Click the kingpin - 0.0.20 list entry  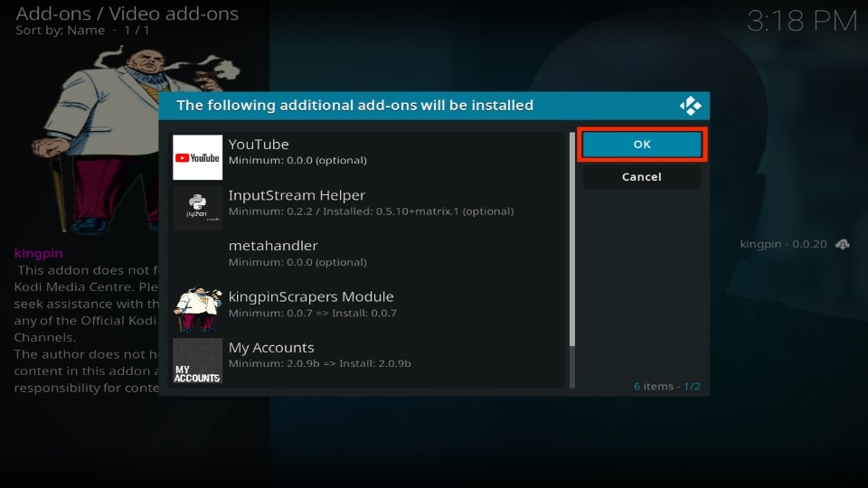[x=795, y=244]
